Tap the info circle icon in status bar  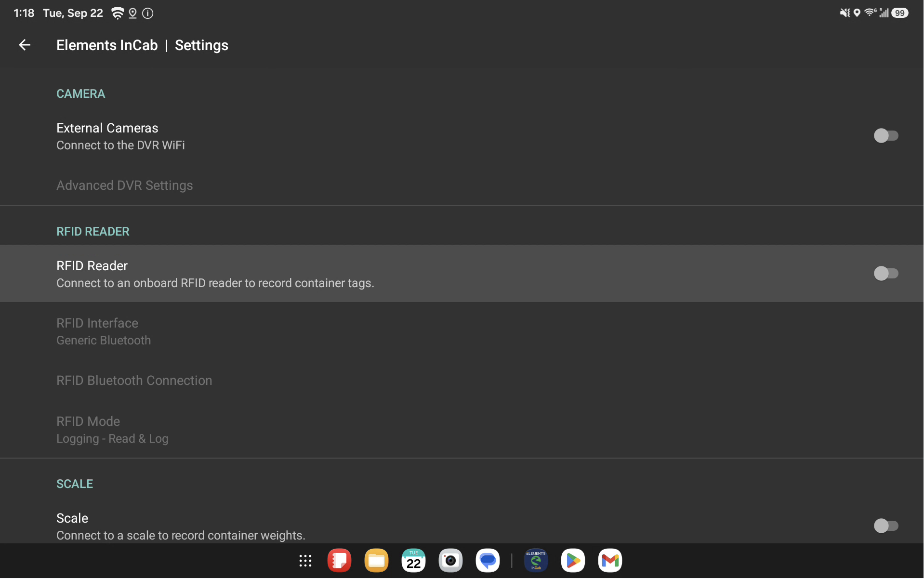click(148, 13)
